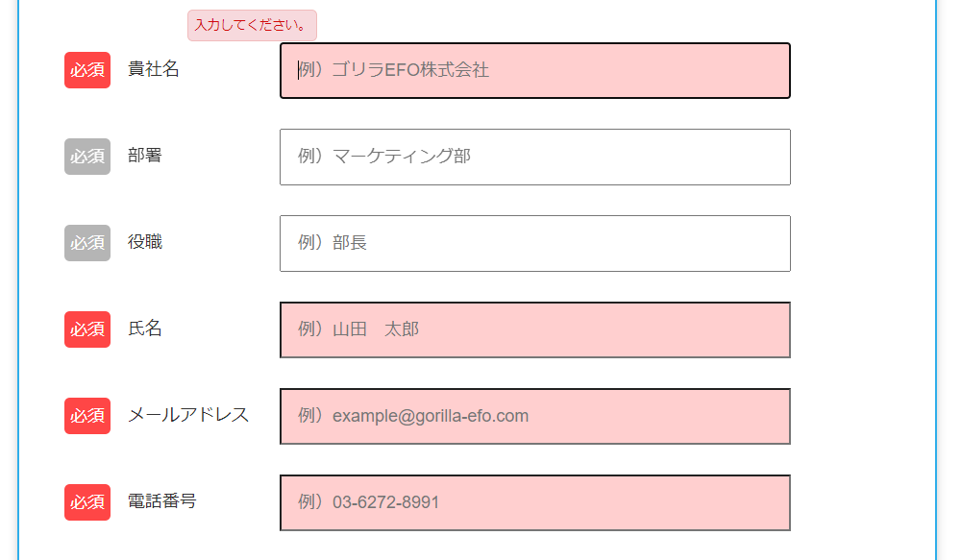Click the gray 必須 badge beside 部署
Screen dimensions: 961x560
pos(86,157)
